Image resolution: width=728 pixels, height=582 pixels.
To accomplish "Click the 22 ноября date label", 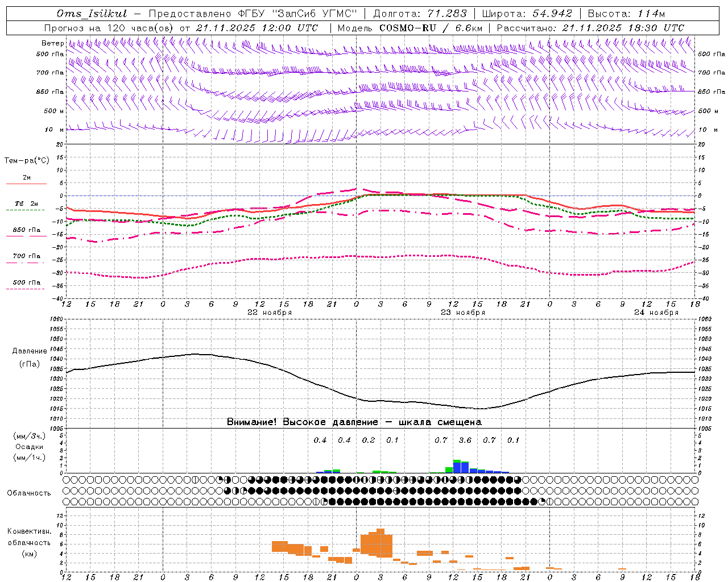I will coord(270,313).
